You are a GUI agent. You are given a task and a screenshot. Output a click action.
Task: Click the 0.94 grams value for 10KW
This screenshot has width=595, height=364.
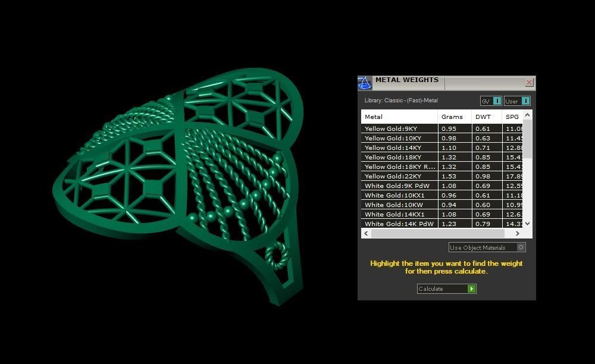click(449, 205)
